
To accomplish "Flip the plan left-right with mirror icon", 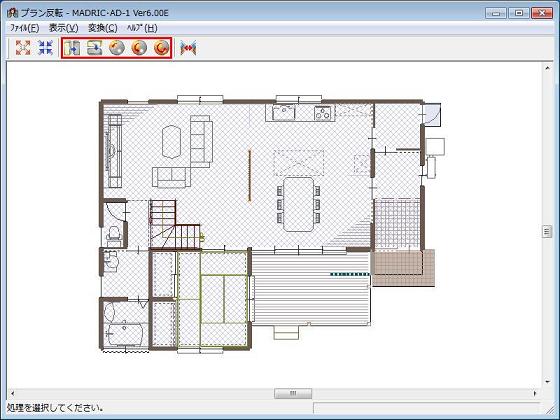I will coord(72,48).
